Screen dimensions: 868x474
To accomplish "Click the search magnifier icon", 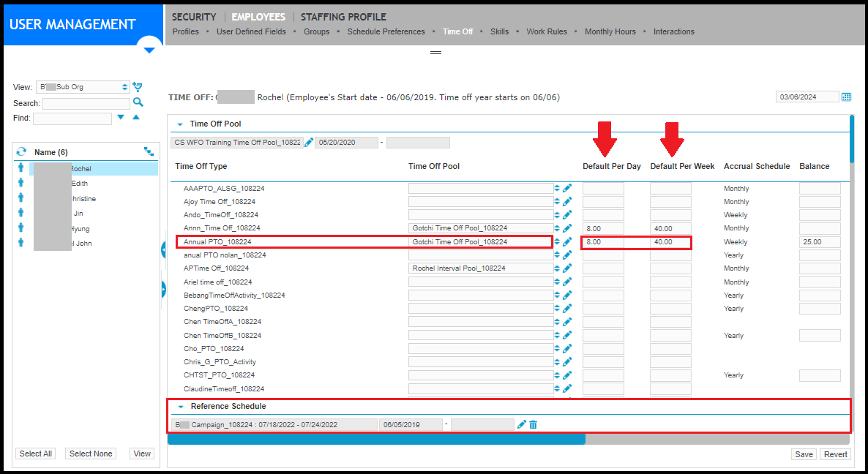I will [138, 102].
